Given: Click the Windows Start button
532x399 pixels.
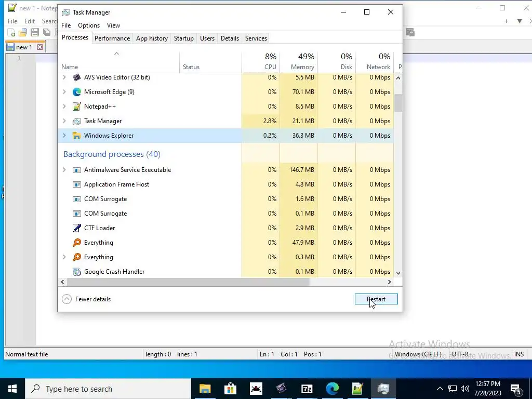Looking at the screenshot, I should click(12, 389).
